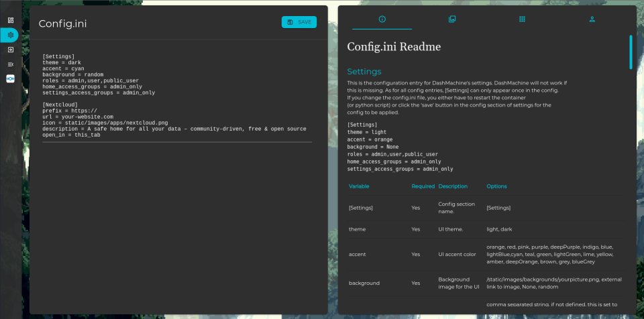Switch to the info readme tab
The width and height of the screenshot is (644, 319).
click(382, 19)
